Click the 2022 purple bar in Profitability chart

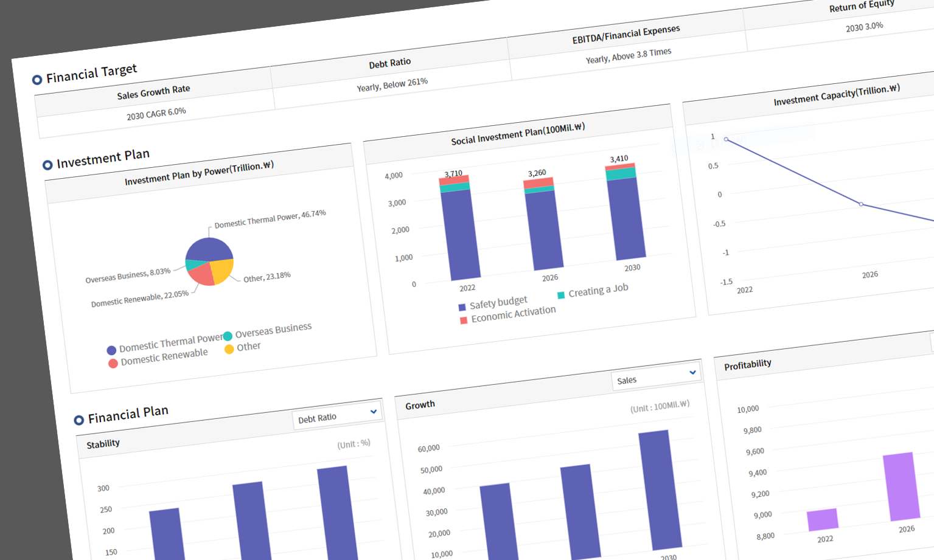point(823,520)
